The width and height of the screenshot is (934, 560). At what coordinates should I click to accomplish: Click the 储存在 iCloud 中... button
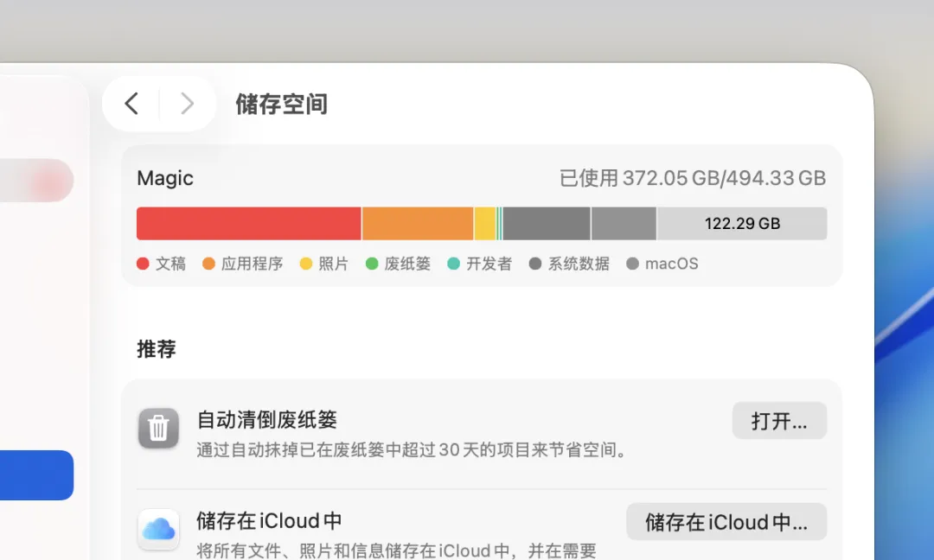click(726, 522)
